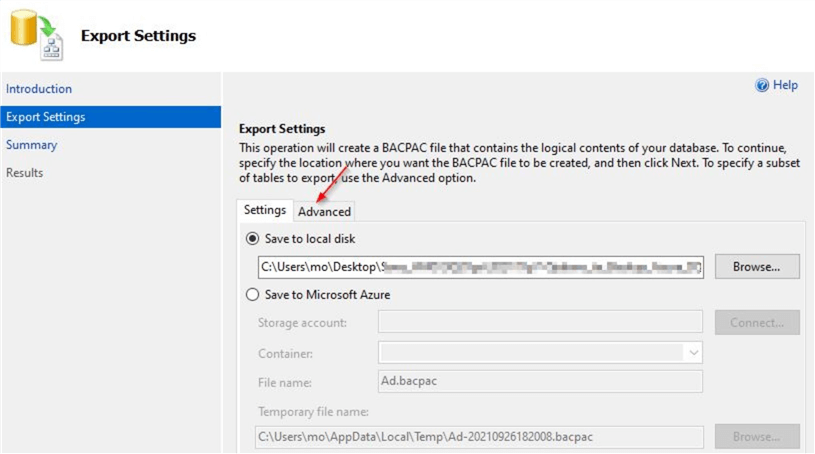Click the Temporary file name path field
The height and width of the screenshot is (454, 815).
point(479,437)
